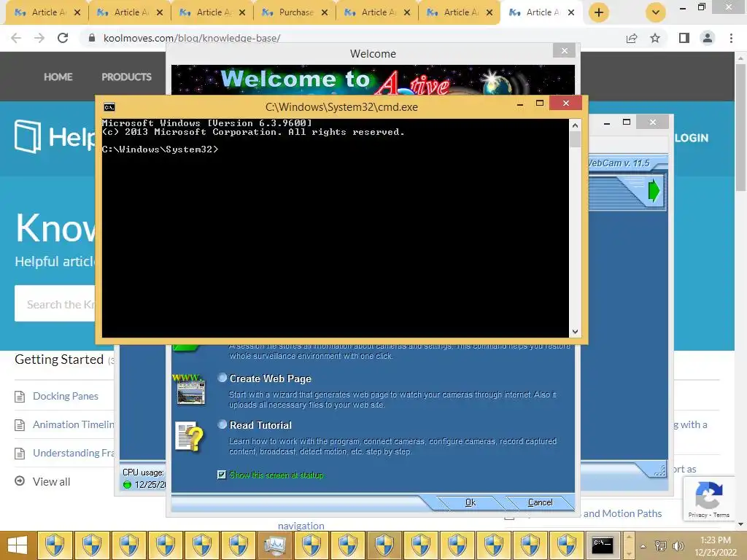
Task: Show hidden system tray icons
Action: click(643, 546)
